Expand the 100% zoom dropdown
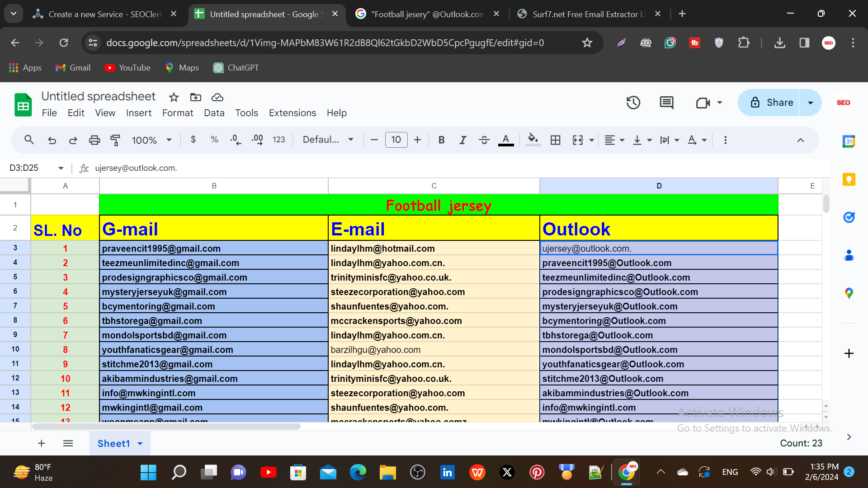 point(151,140)
